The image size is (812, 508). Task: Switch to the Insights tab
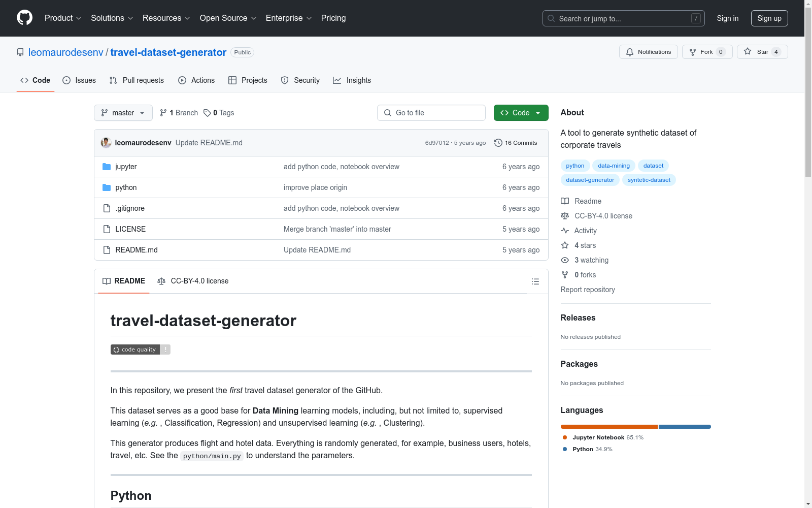352,80
